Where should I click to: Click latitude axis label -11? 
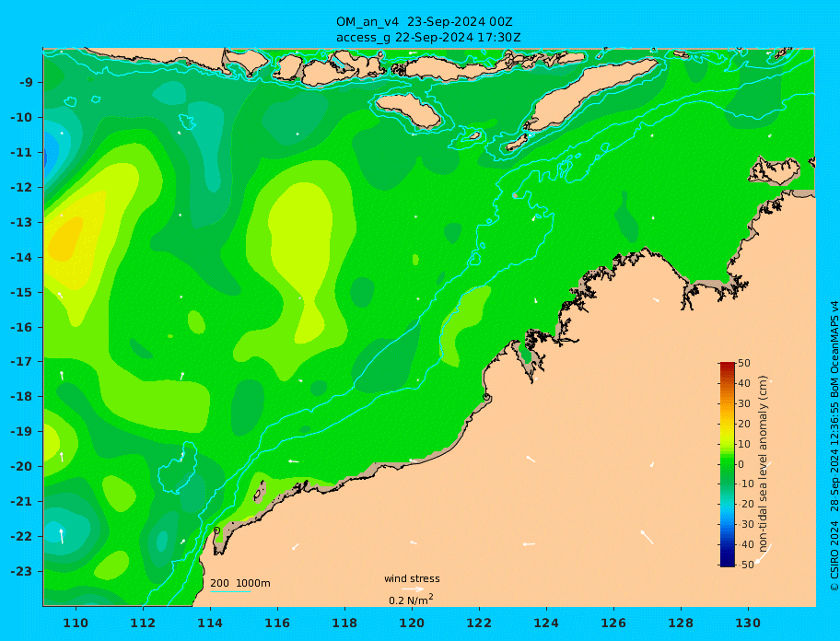[x=21, y=153]
